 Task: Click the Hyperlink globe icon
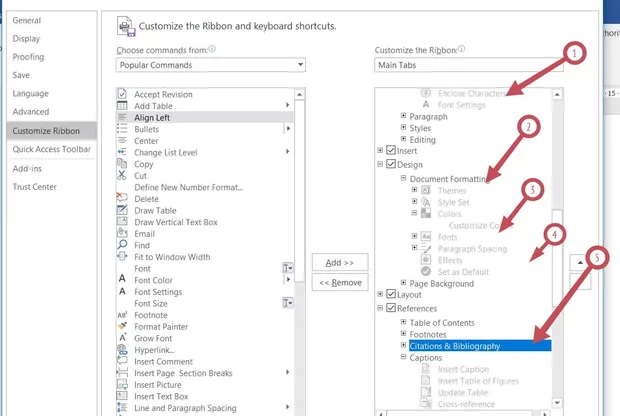pos(122,350)
